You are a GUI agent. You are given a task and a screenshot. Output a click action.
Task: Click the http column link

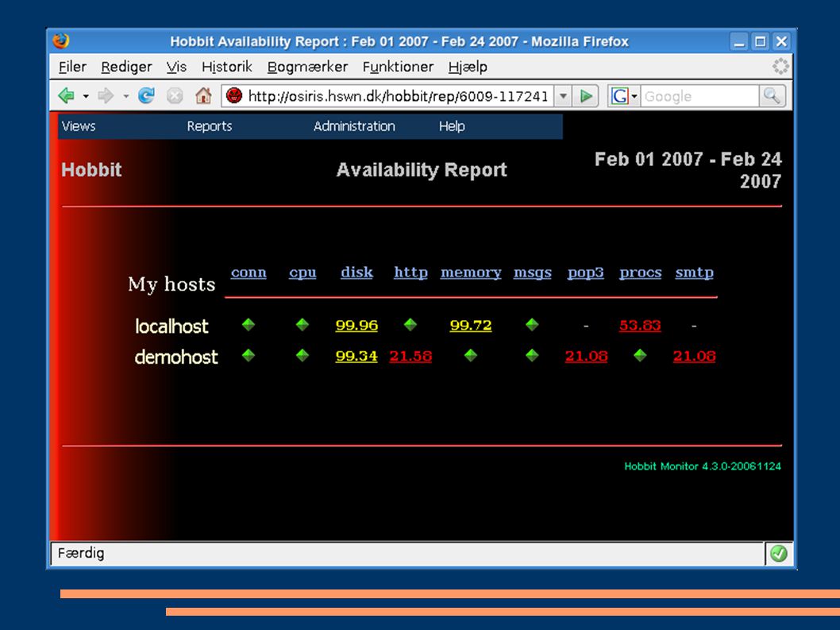tap(411, 272)
